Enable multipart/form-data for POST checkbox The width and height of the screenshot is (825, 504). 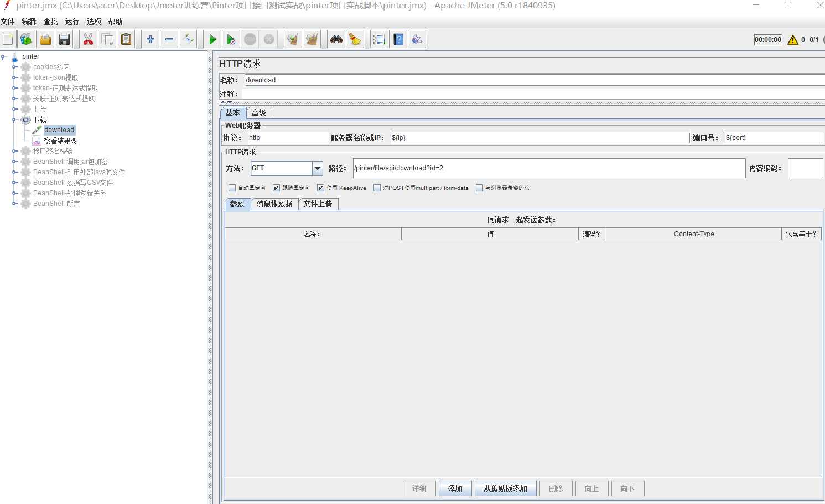[x=377, y=188]
